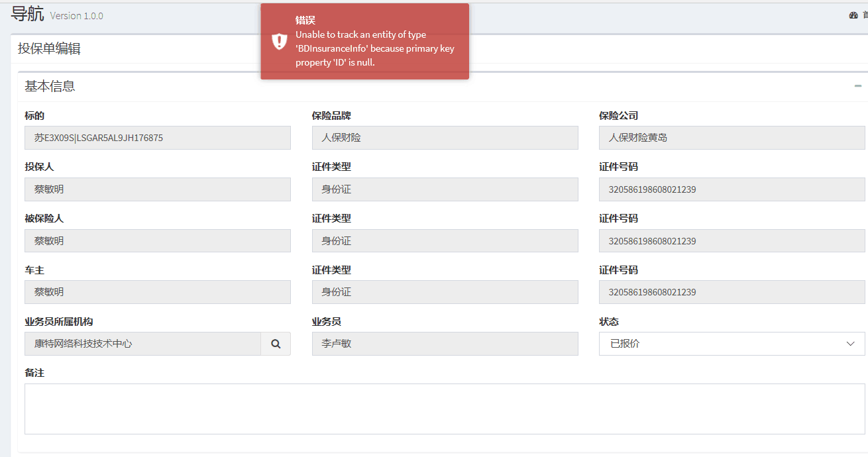The width and height of the screenshot is (868, 457).
Task: Dismiss the red 错误 notification message
Action: pyautogui.click(x=364, y=41)
